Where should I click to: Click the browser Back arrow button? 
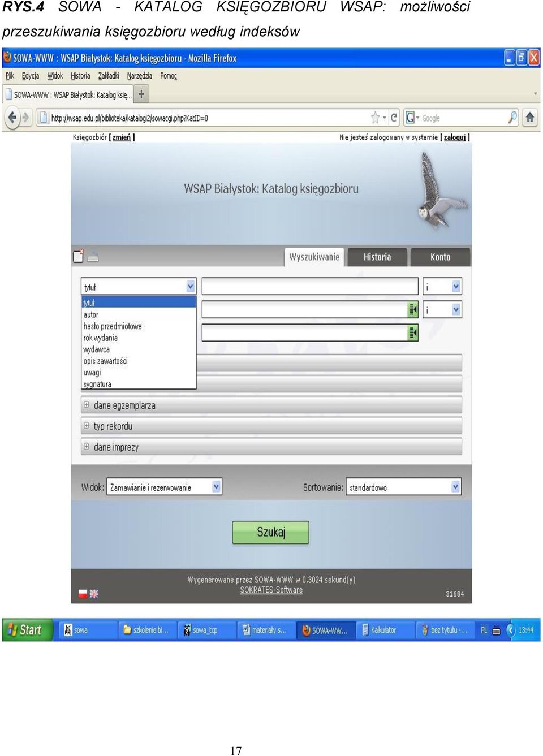pyautogui.click(x=12, y=118)
